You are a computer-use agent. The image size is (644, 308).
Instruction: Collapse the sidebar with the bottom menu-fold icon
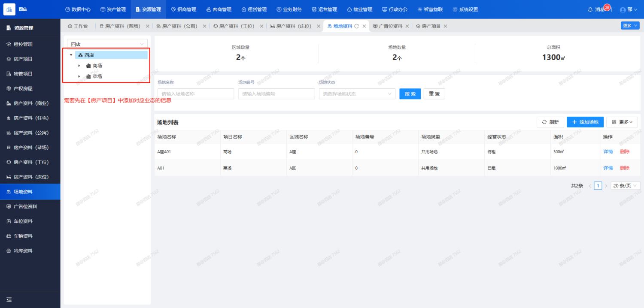tap(9, 299)
